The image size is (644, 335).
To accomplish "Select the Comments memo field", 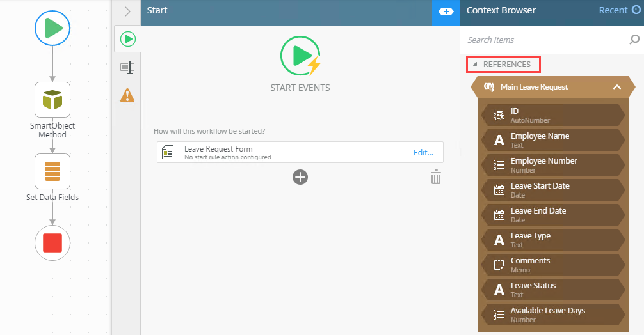I will [553, 265].
